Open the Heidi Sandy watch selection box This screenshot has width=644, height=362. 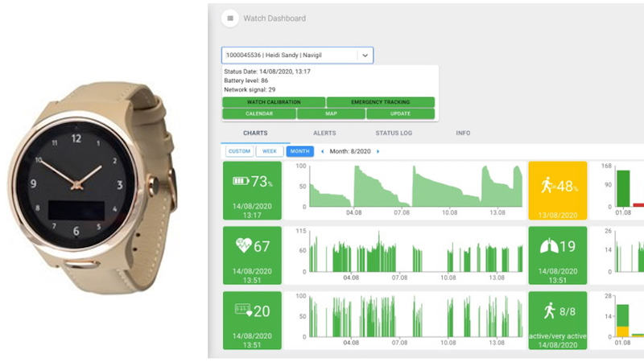[288, 56]
